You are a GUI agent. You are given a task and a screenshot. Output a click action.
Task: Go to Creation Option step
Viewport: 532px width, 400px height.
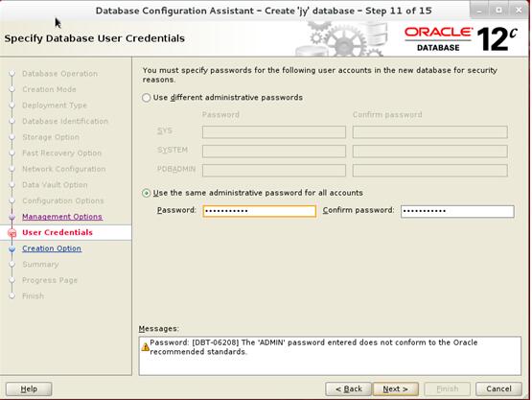tap(52, 248)
